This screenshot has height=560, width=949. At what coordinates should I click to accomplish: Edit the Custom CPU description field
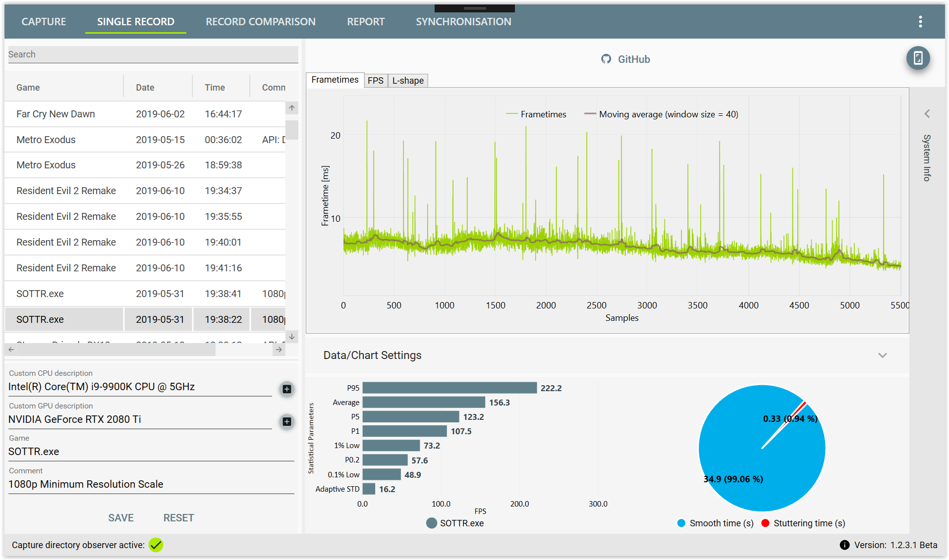(x=140, y=387)
